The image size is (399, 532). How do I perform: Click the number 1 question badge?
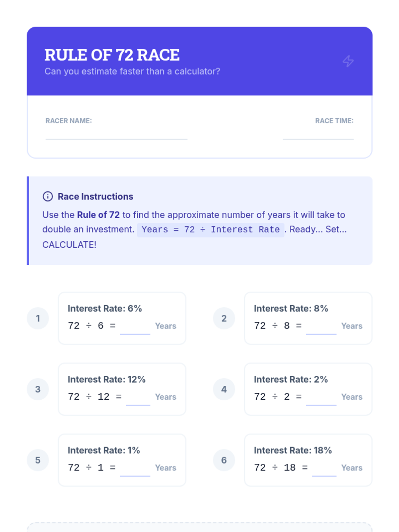click(x=38, y=318)
